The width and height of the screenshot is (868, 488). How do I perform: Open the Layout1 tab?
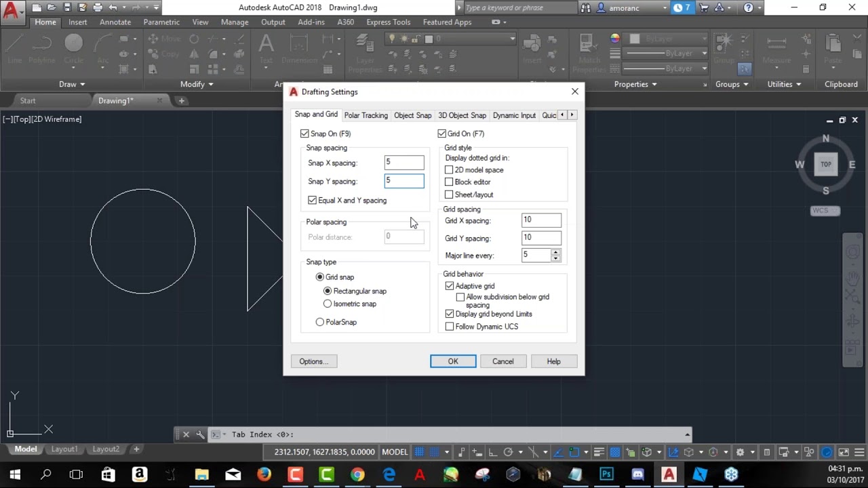(x=65, y=449)
